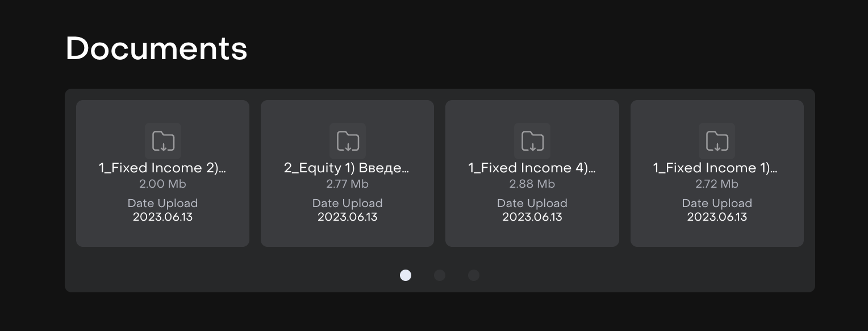
Task: Open the "1_Fixed Income 2)…" document title
Action: 163,168
